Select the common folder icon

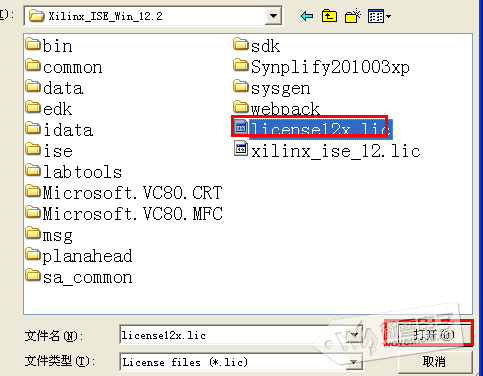point(33,65)
